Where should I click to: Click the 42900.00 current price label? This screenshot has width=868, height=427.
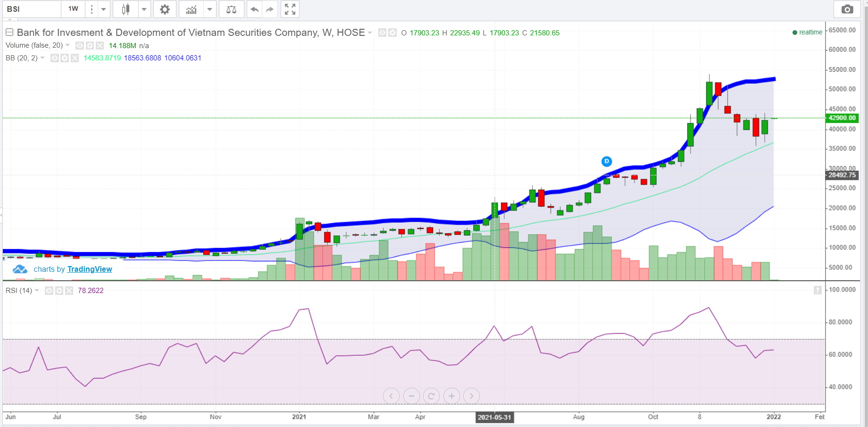[x=842, y=118]
